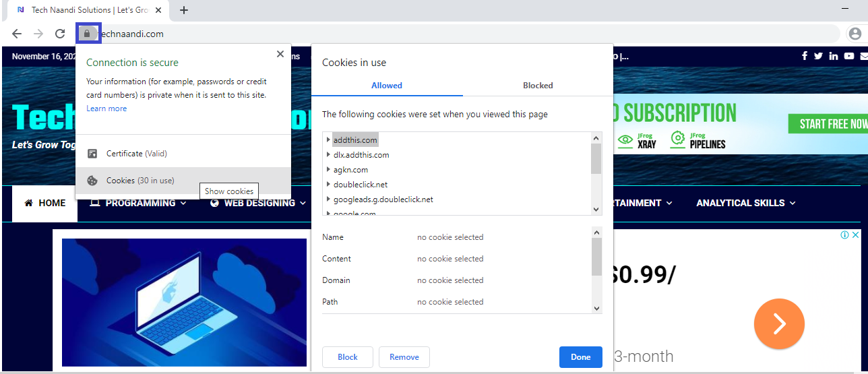Viewport: 868px width, 374px height.
Task: Click the orange arrow circle button in ad
Action: (x=779, y=324)
